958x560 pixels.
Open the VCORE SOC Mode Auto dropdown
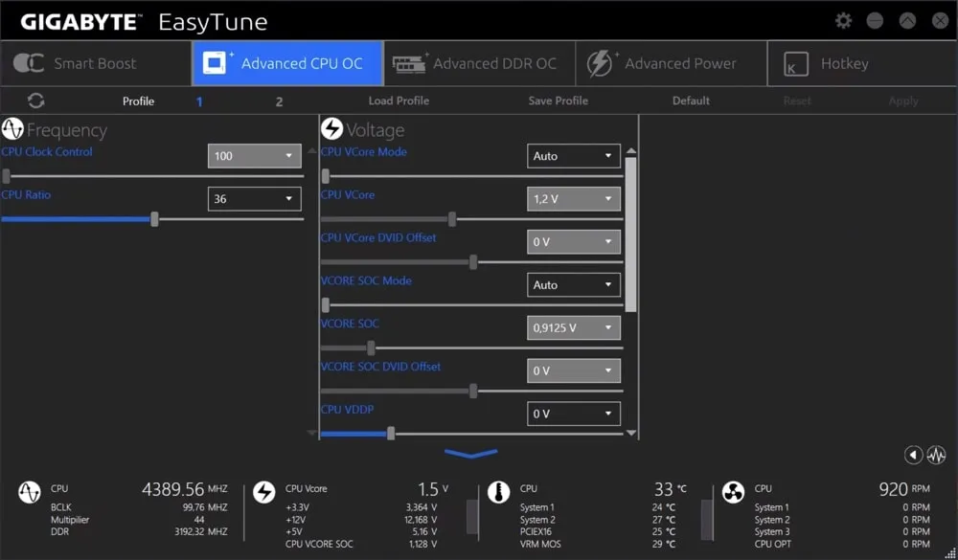click(574, 284)
